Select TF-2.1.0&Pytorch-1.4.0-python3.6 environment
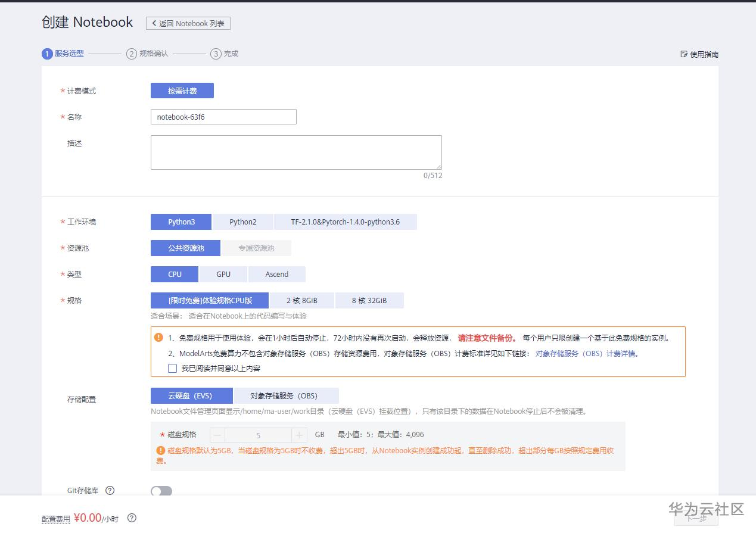This screenshot has height=533, width=756. (x=346, y=222)
